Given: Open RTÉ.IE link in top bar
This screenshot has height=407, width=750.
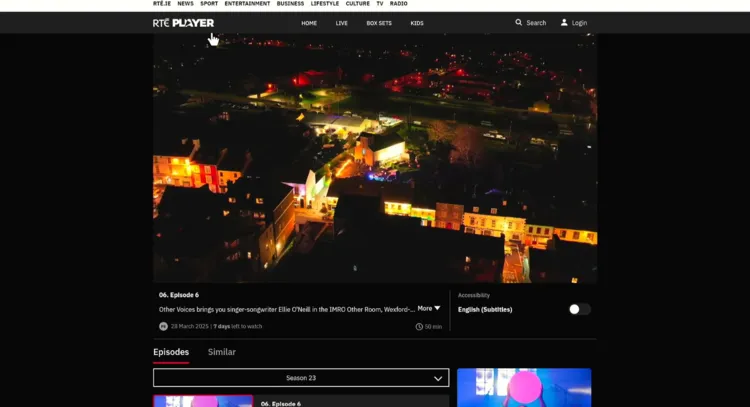Looking at the screenshot, I should (x=162, y=3).
